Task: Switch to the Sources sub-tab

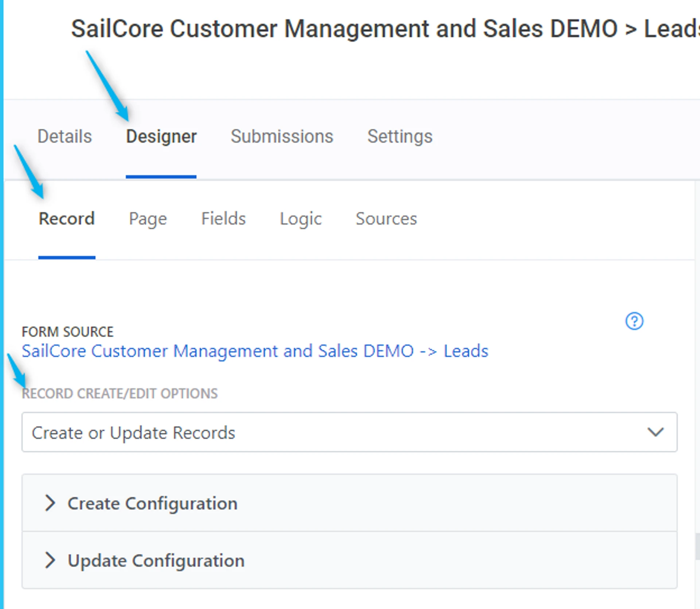Action: click(x=386, y=219)
